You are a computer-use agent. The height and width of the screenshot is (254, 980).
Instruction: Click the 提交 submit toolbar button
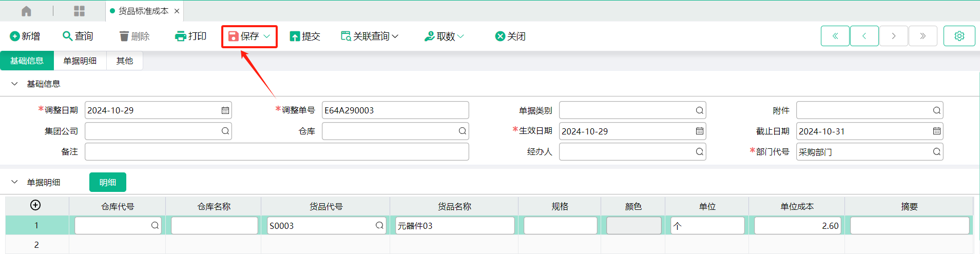(305, 36)
